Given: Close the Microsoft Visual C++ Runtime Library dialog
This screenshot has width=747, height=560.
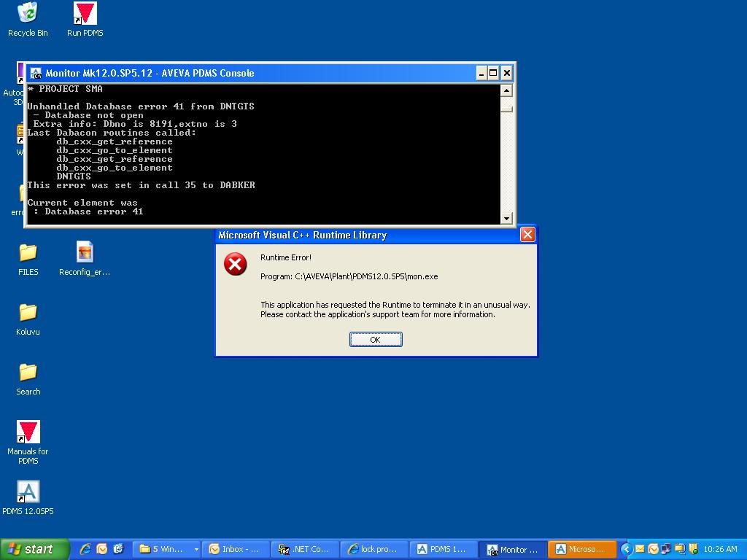Looking at the screenshot, I should 527,235.
